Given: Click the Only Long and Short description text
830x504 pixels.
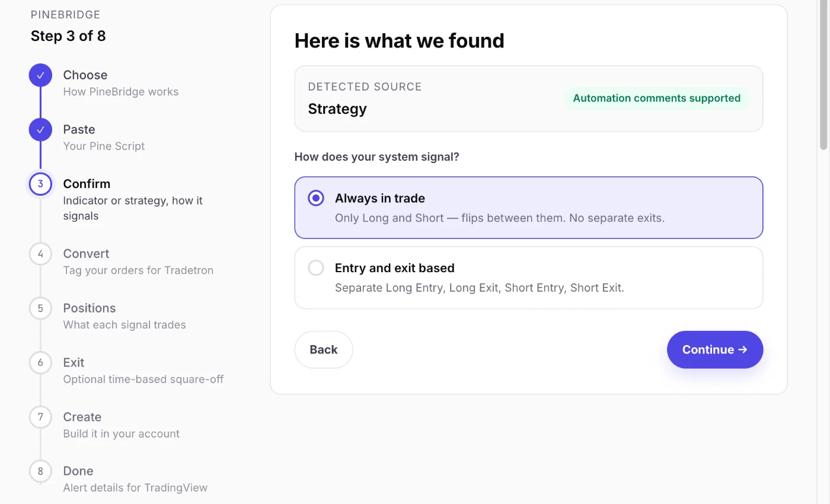Looking at the screenshot, I should pyautogui.click(x=500, y=218).
